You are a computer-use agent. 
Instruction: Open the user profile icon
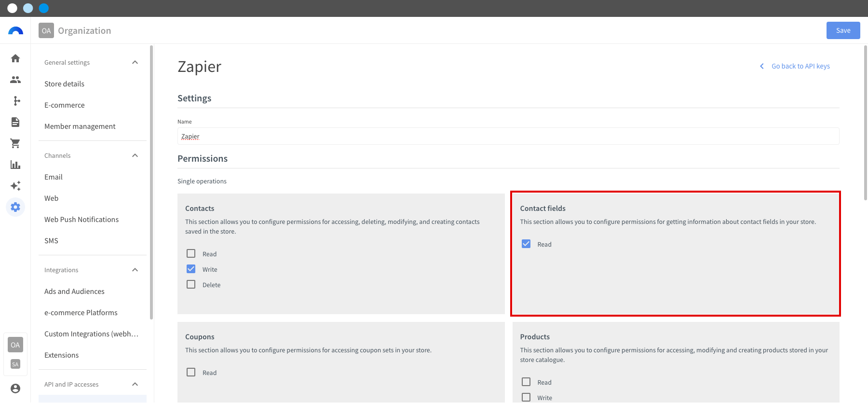coord(15,389)
